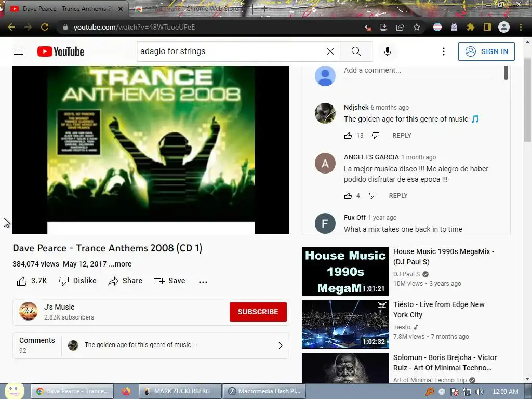Open the YouTube hamburger guide menu

19,51
